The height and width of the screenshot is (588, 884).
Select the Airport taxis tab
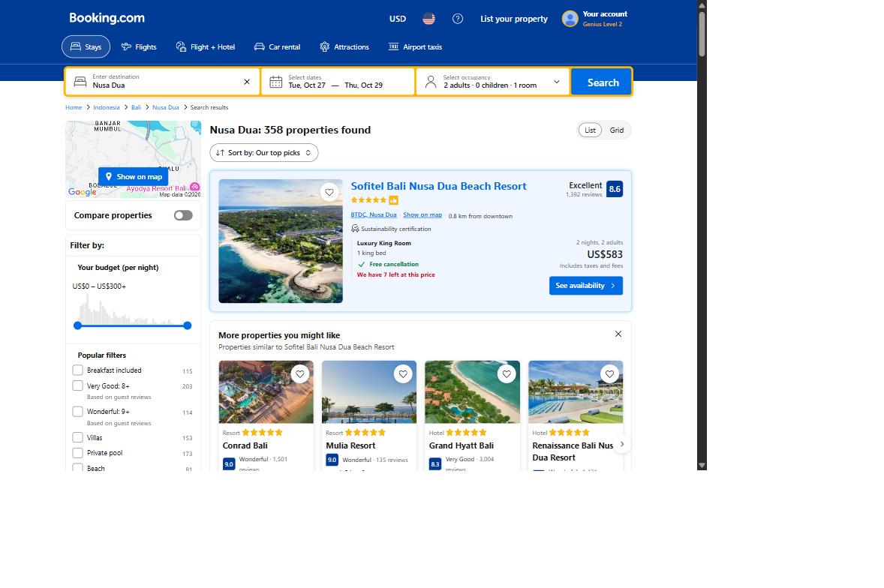pos(415,46)
